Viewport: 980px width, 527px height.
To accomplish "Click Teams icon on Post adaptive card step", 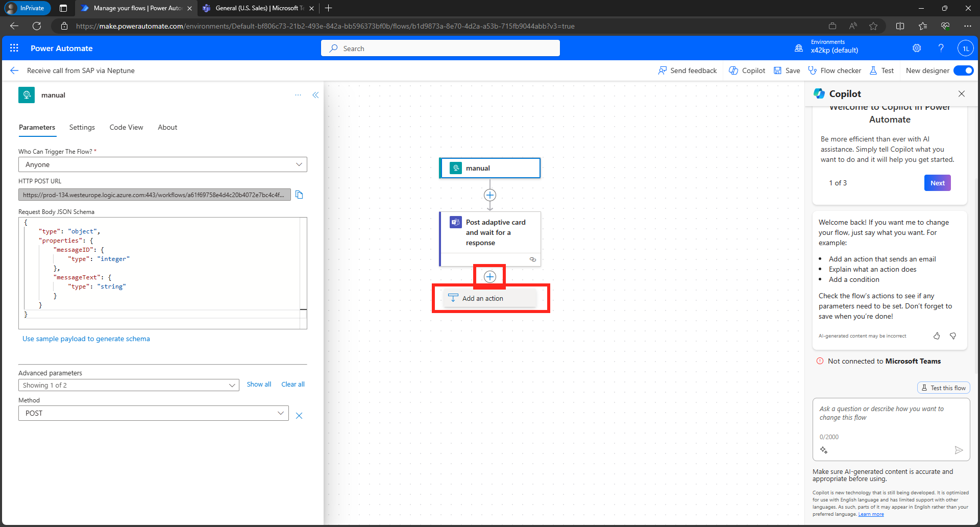I will (x=455, y=222).
